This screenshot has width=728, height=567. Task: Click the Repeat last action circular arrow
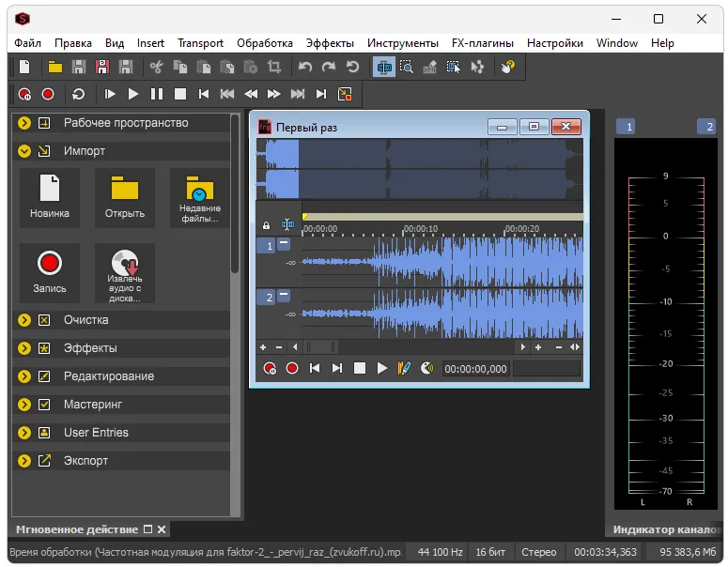pyautogui.click(x=352, y=67)
